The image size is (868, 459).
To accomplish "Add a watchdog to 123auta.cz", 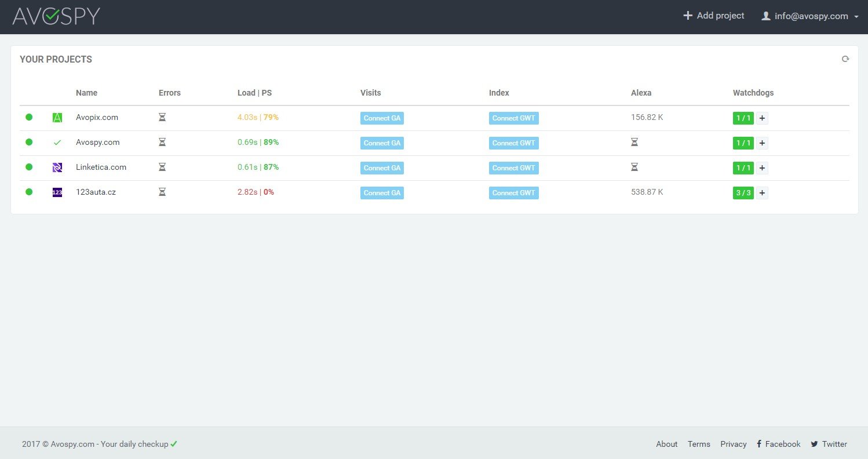I will click(762, 193).
